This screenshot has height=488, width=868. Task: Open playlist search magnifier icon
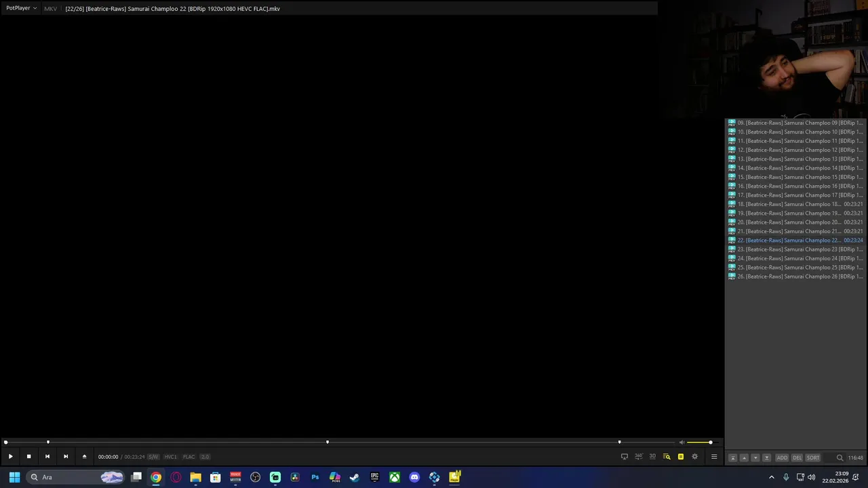pyautogui.click(x=840, y=458)
